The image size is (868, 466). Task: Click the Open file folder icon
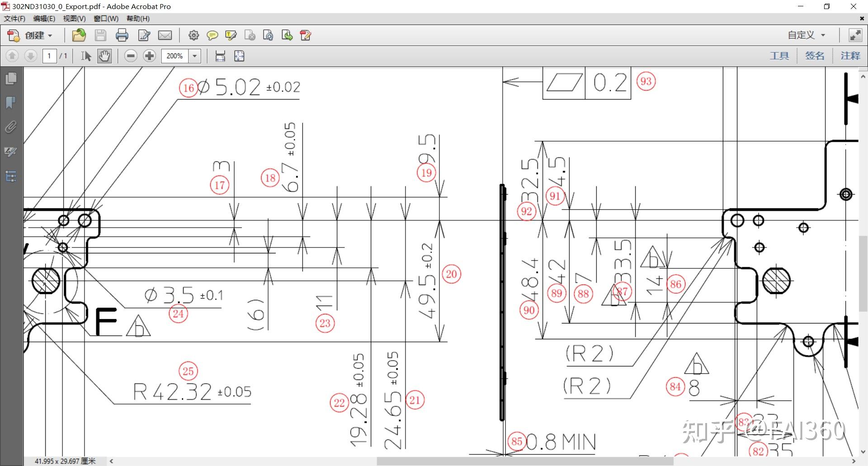click(x=79, y=35)
